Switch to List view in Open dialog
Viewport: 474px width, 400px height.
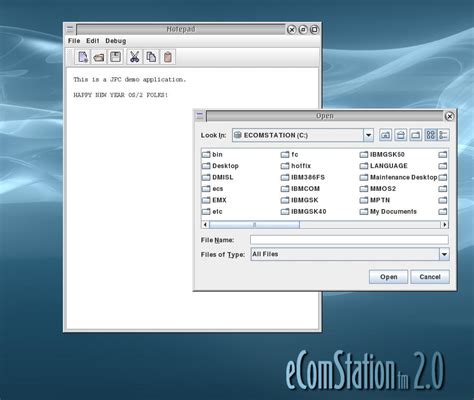pos(431,135)
